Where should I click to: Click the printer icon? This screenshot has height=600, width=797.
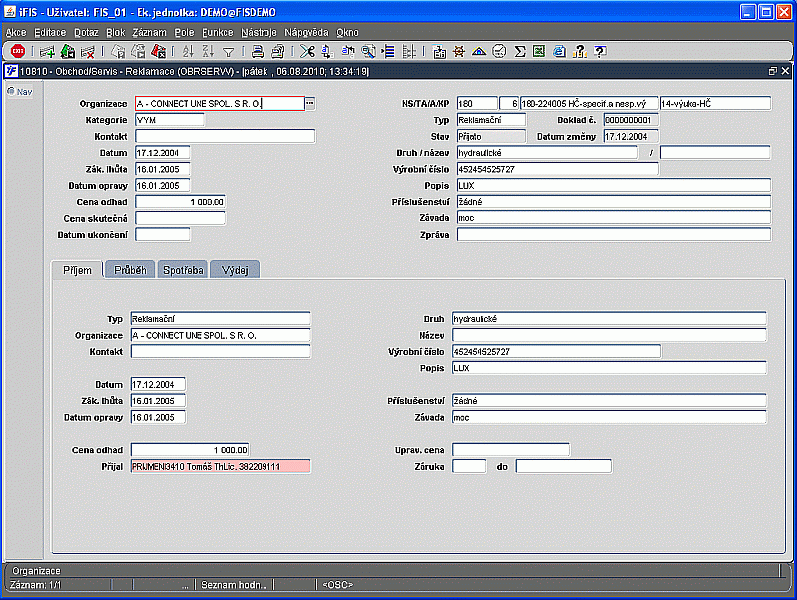[258, 51]
